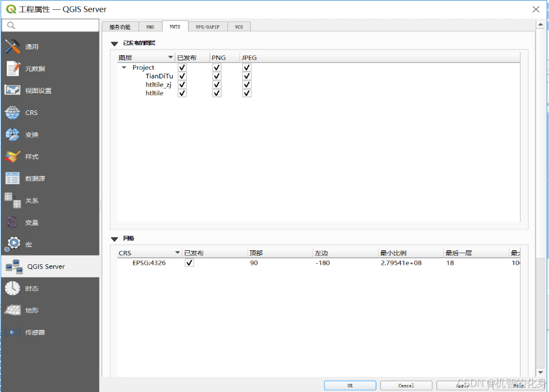Select the EPSG:4326 grid row
549x392 pixels.
coord(318,263)
